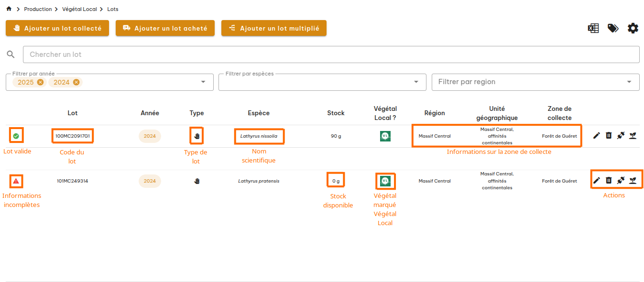Click green valid check icon
This screenshot has width=644, height=282.
pyautogui.click(x=16, y=136)
